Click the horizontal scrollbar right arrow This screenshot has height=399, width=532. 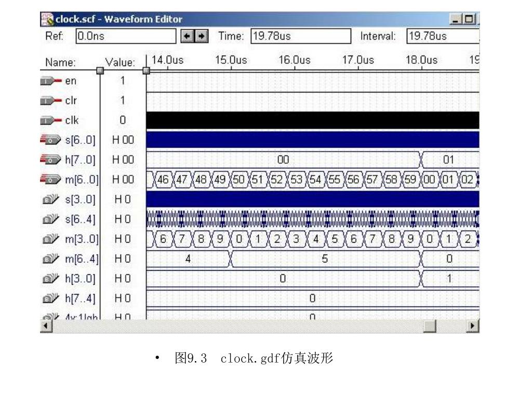coord(472,326)
